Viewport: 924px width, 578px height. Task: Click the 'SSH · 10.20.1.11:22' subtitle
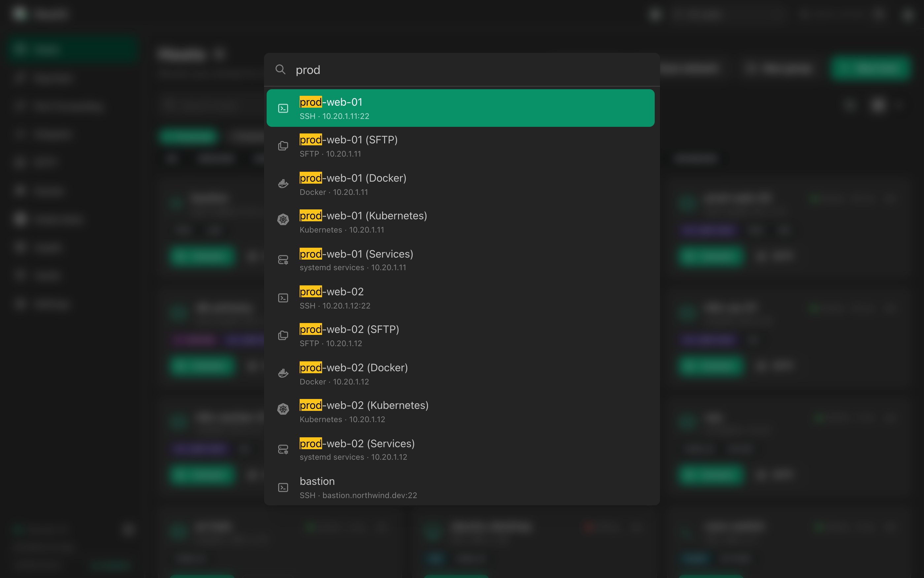(x=334, y=116)
